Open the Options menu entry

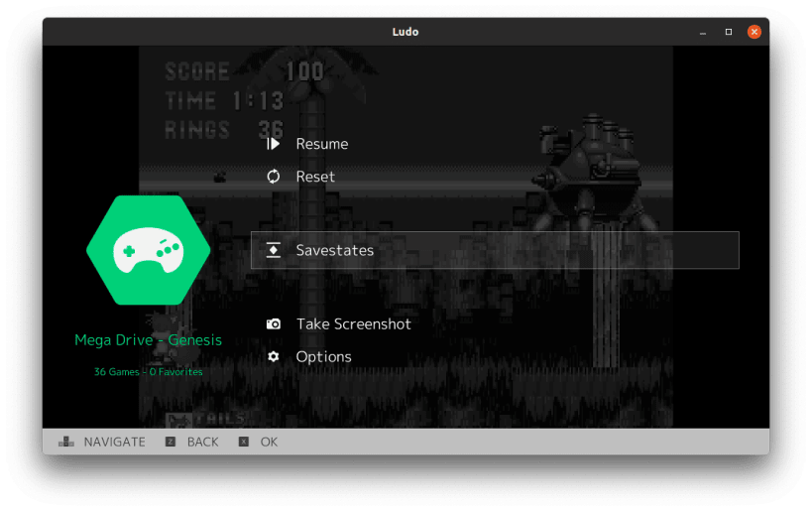tap(323, 356)
